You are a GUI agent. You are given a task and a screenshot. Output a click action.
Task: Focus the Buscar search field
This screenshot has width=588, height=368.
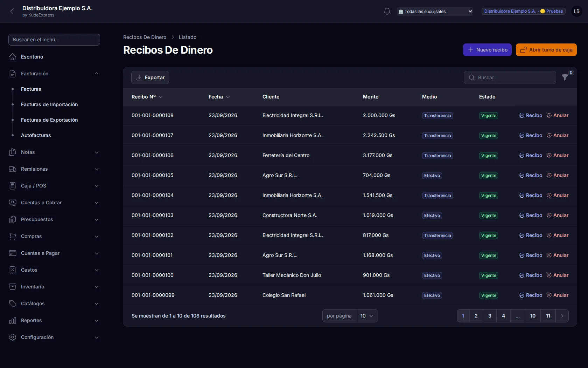510,77
